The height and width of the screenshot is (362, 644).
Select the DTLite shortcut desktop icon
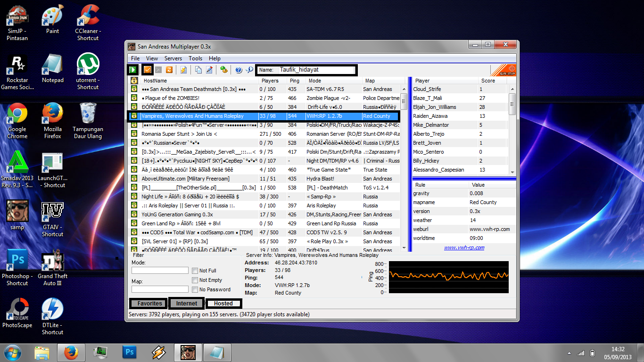click(52, 317)
